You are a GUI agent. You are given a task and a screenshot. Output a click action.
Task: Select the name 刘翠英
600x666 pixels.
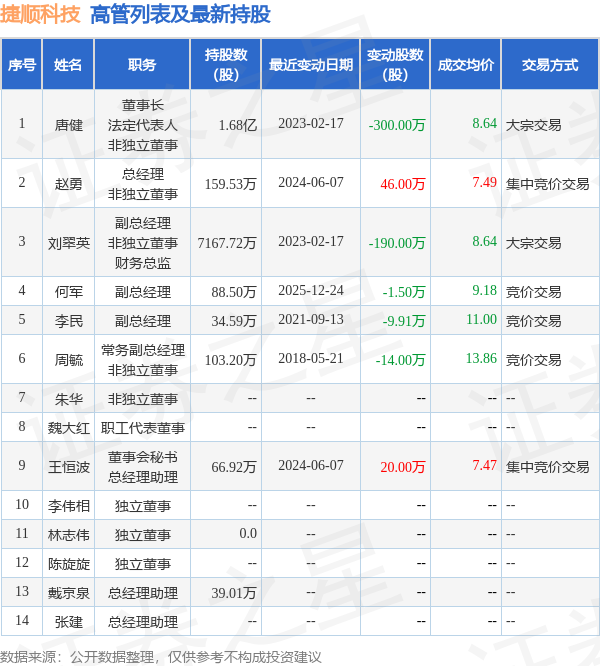pos(69,243)
